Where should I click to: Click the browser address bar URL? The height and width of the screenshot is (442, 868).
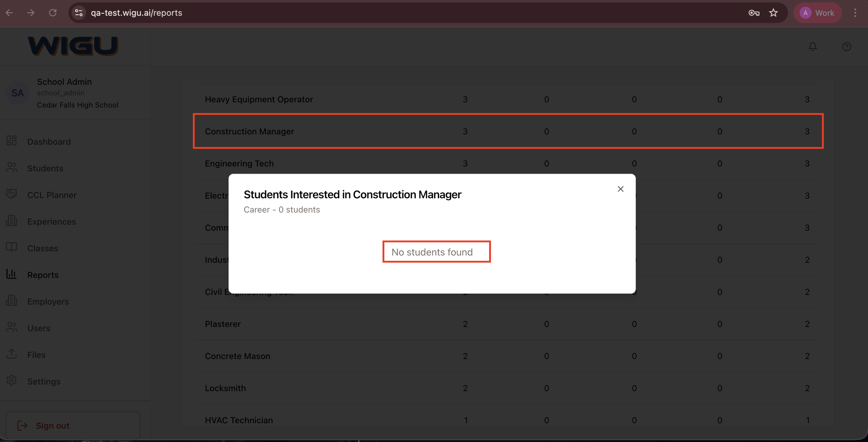click(x=136, y=13)
